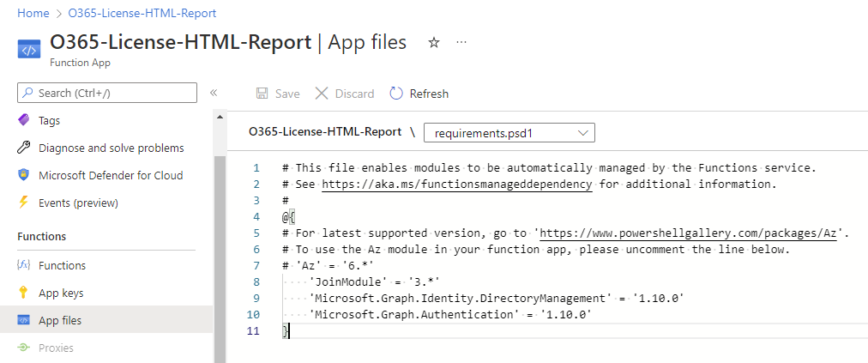
Task: Click the green Proxies icon
Action: pyautogui.click(x=23, y=348)
